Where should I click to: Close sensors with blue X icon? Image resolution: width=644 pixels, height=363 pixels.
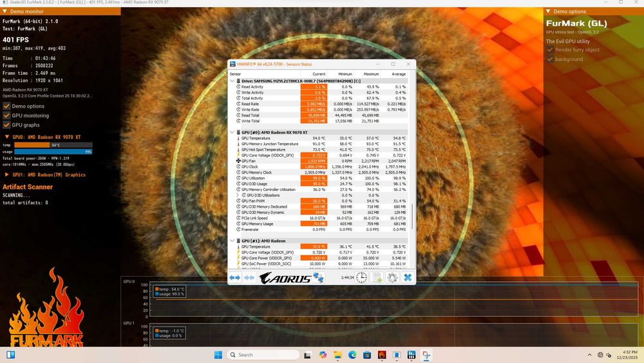(408, 277)
